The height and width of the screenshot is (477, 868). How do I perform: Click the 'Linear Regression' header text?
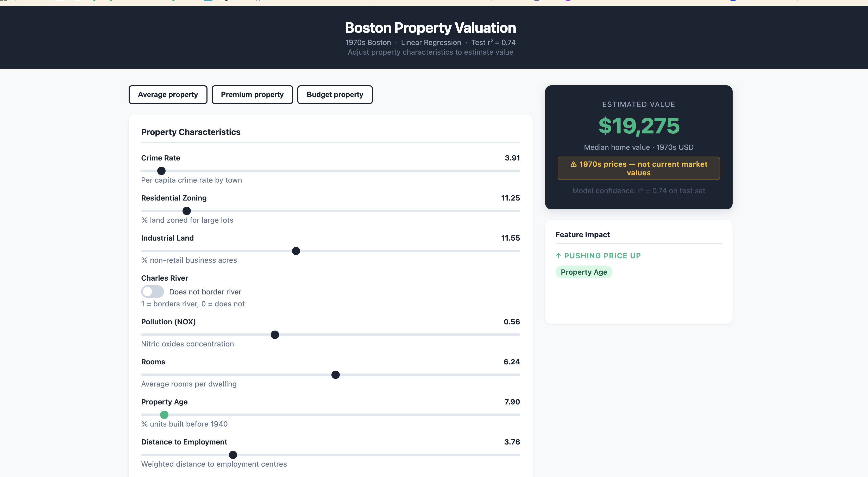pos(431,42)
